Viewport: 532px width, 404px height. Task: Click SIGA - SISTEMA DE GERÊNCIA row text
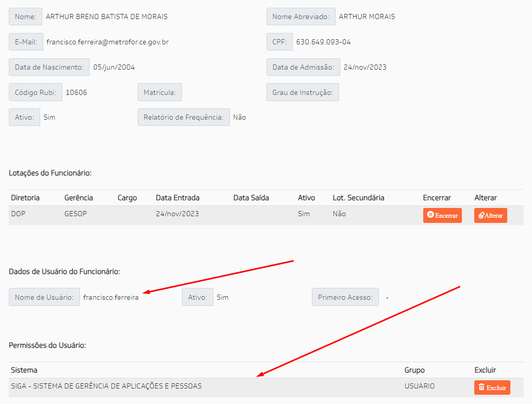(x=106, y=386)
